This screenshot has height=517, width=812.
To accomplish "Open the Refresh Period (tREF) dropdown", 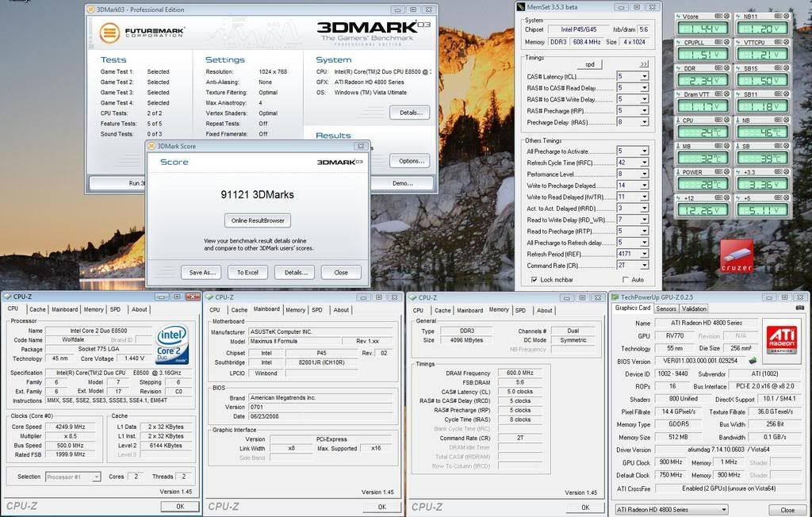I will tap(644, 254).
